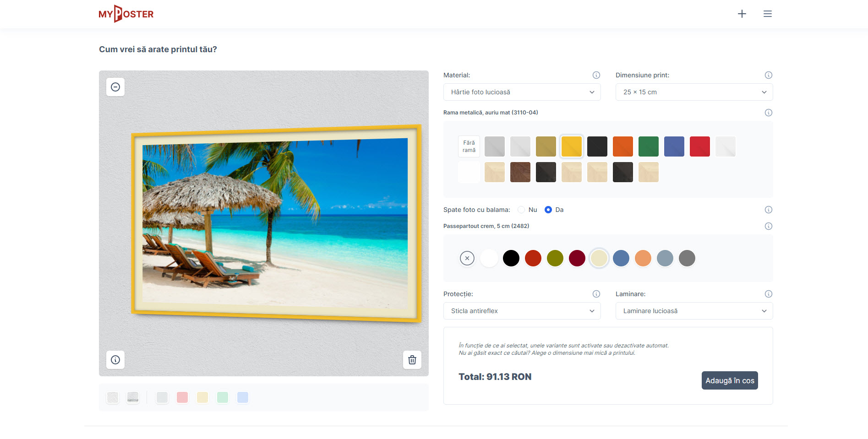Viewport: 868px width, 439px height.
Task: Select 'Da' for Spate foto cu balama
Action: point(548,210)
